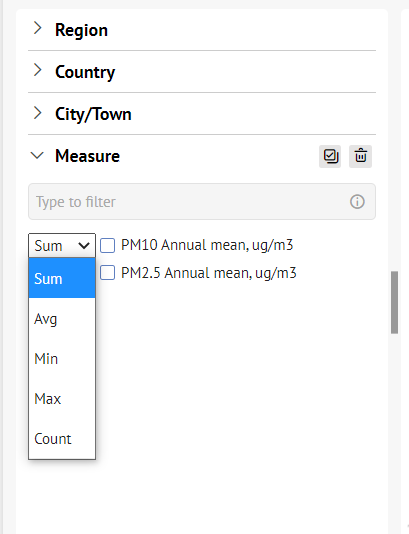
Task: Click the info icon in the filter box
Action: point(357,202)
